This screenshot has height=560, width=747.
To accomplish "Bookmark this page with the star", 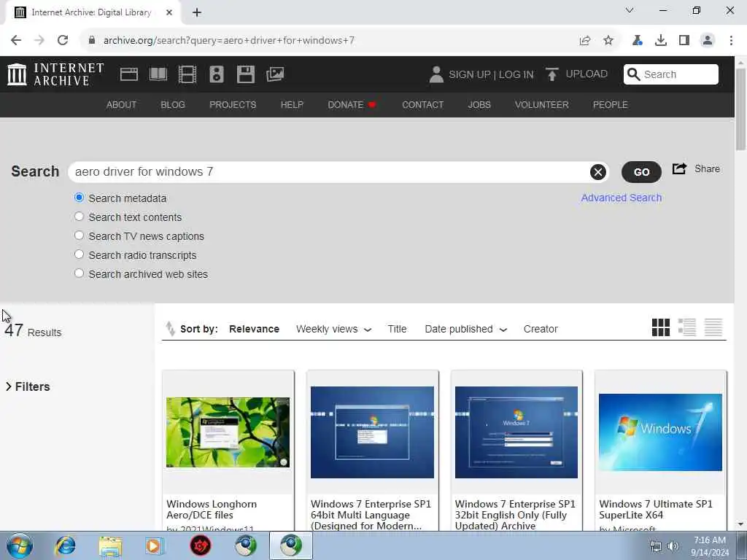I will tap(608, 41).
